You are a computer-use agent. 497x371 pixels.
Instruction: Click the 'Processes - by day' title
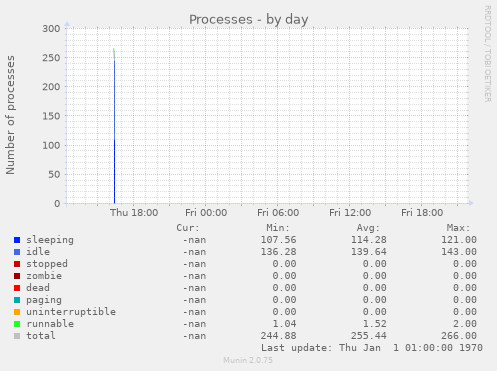click(249, 20)
